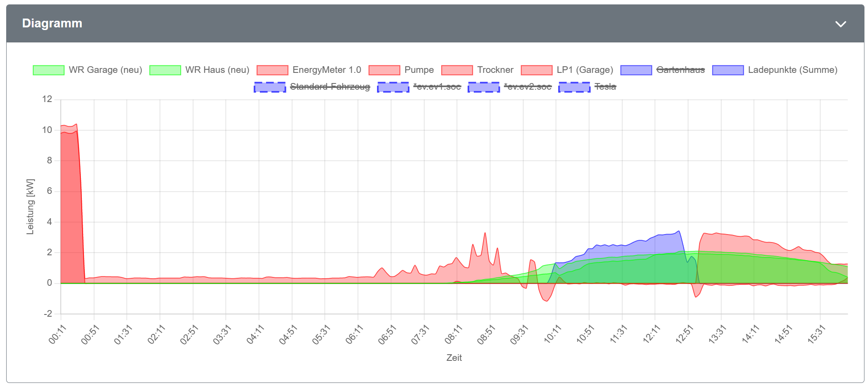The image size is (868, 390).
Task: Enable the Standard-Fahrzeug series
Action: tap(330, 87)
